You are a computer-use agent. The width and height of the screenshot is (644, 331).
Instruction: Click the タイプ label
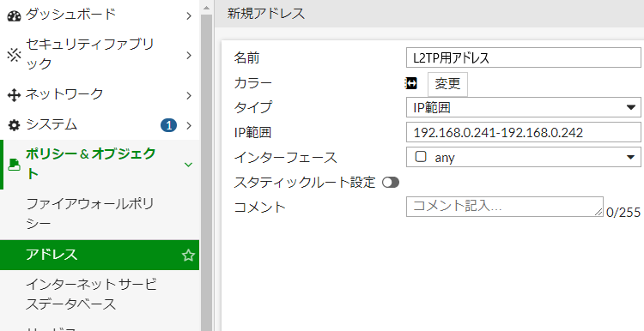coord(253,107)
